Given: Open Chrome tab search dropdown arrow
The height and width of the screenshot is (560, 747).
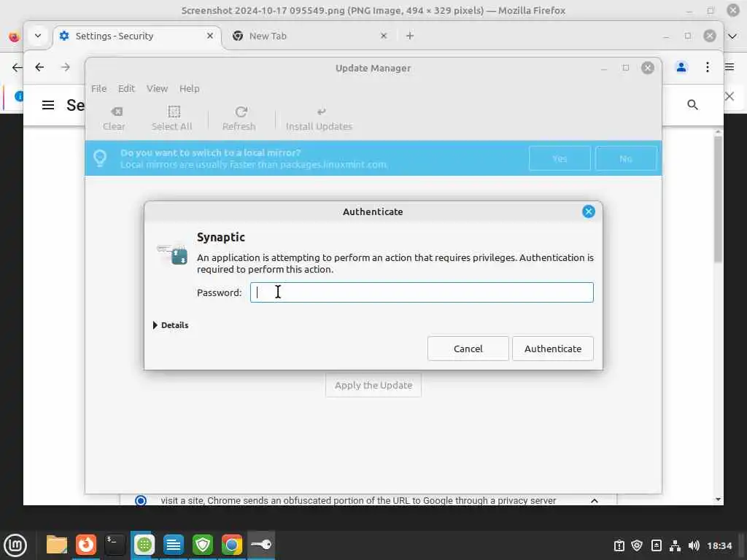Looking at the screenshot, I should click(38, 36).
